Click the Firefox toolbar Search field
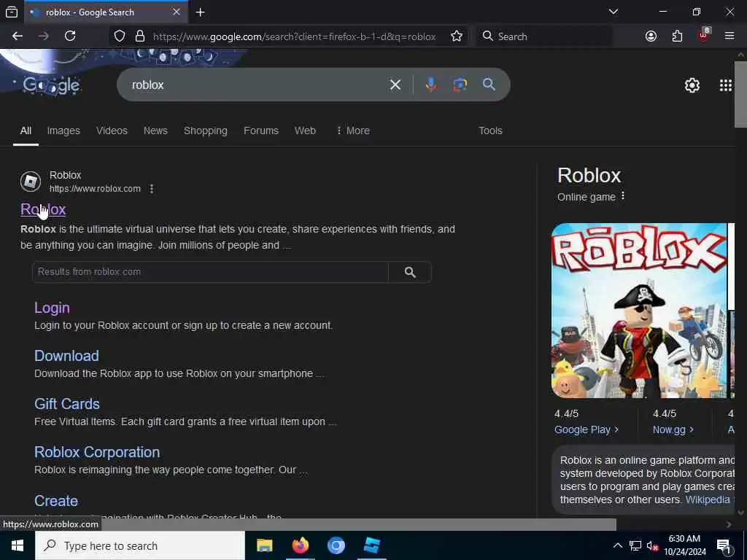 click(543, 36)
